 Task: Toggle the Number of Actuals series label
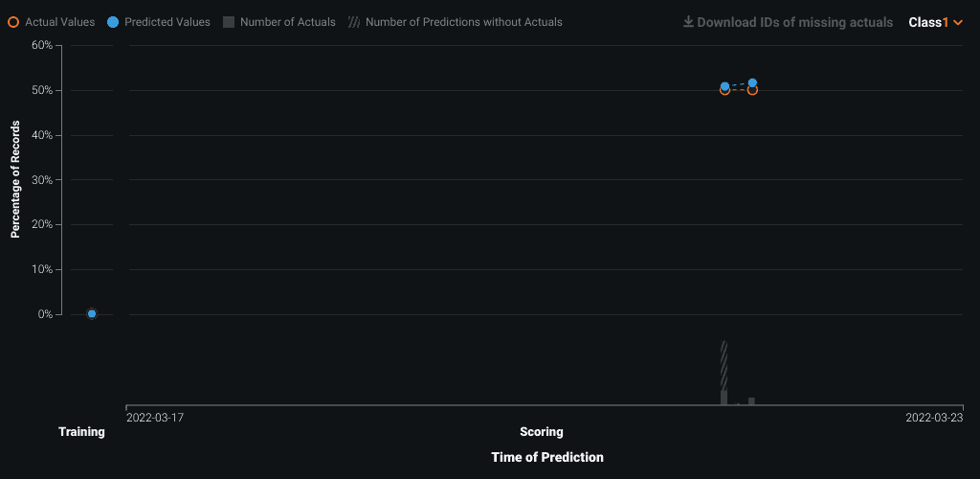[287, 22]
